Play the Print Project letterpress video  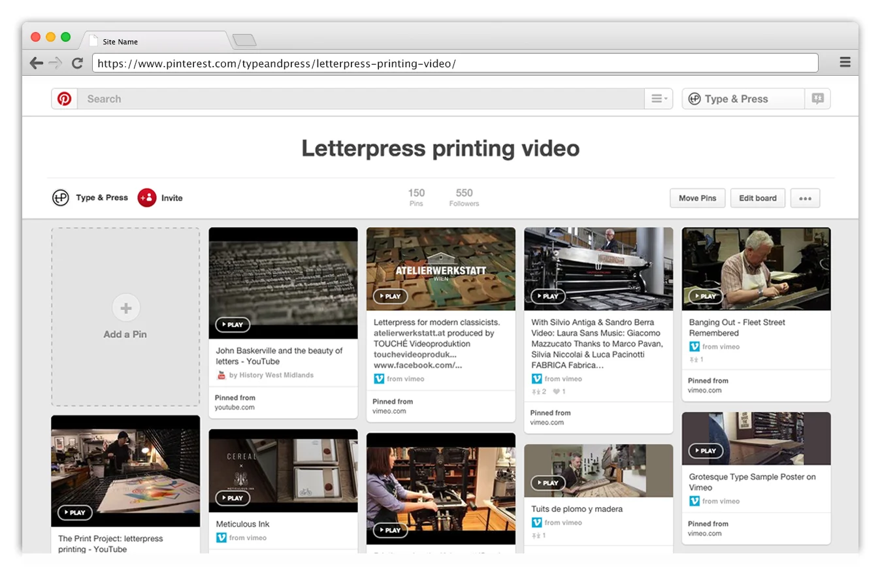pyautogui.click(x=74, y=512)
